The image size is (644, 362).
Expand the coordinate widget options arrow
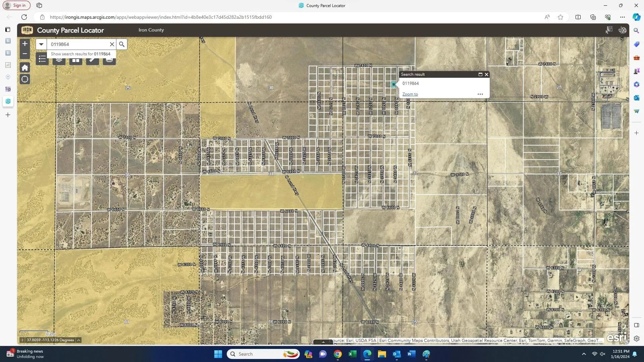pyautogui.click(x=78, y=340)
